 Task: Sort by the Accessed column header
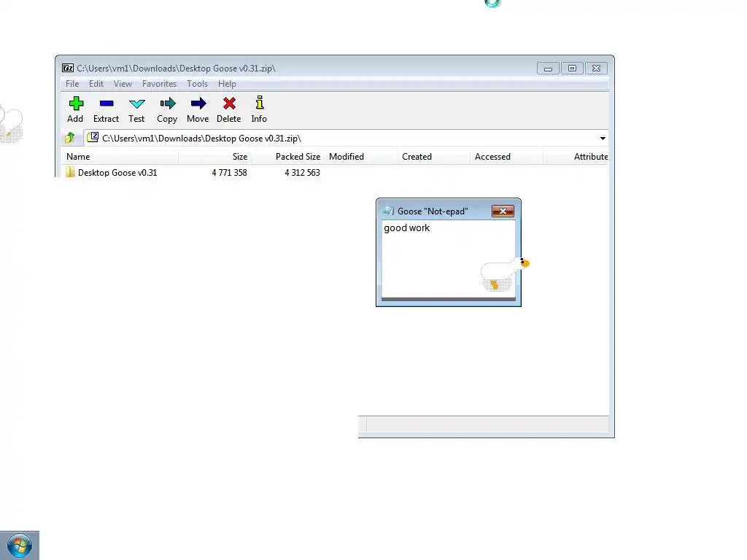(x=506, y=157)
